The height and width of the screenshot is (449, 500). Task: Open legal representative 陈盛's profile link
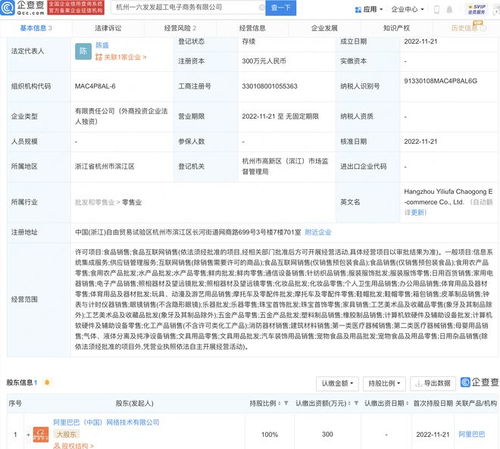click(102, 45)
